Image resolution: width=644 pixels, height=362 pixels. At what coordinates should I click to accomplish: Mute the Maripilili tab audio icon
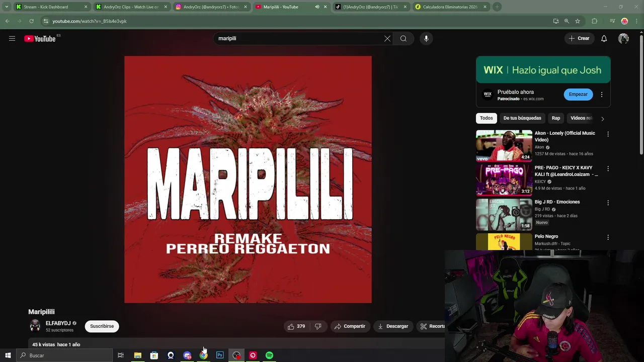point(317,7)
